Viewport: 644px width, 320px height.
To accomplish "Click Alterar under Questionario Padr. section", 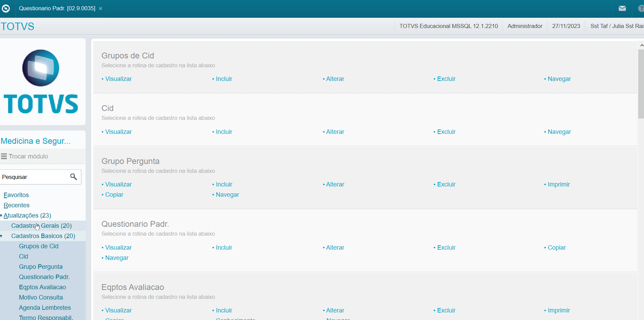I will point(335,248).
